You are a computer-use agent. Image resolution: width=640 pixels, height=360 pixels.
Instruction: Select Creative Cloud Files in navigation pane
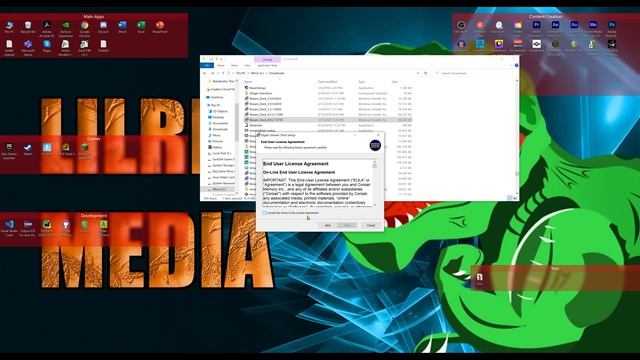(222, 89)
